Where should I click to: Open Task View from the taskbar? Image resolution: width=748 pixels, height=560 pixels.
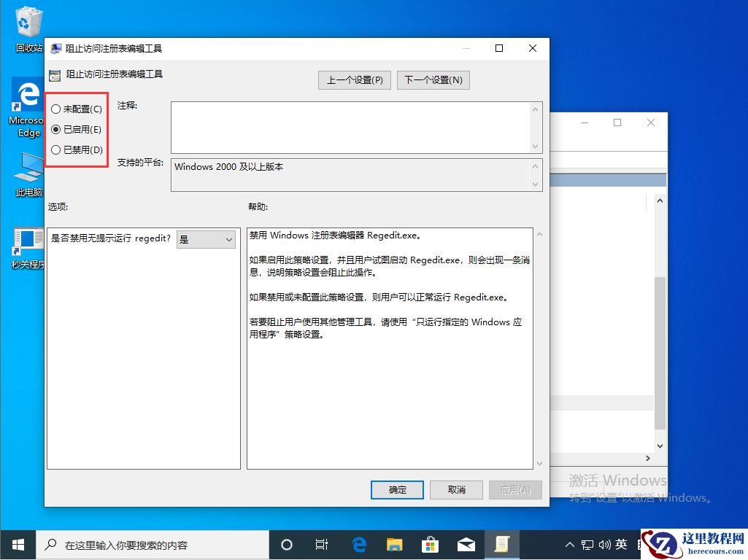click(322, 544)
